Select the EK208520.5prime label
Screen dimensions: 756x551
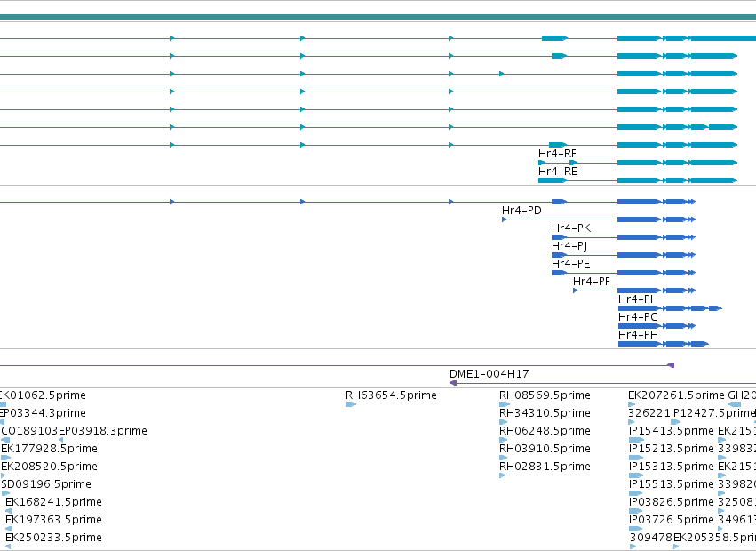pos(49,467)
